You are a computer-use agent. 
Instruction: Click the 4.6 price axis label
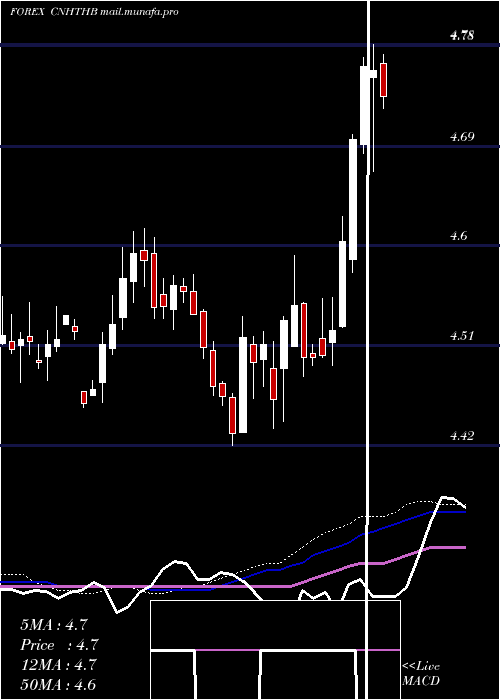tap(458, 236)
